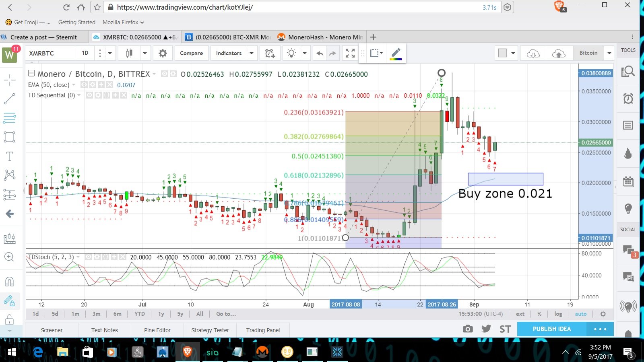Select the trend line drawing tool
This screenshot has height=362, width=644.
point(10,99)
